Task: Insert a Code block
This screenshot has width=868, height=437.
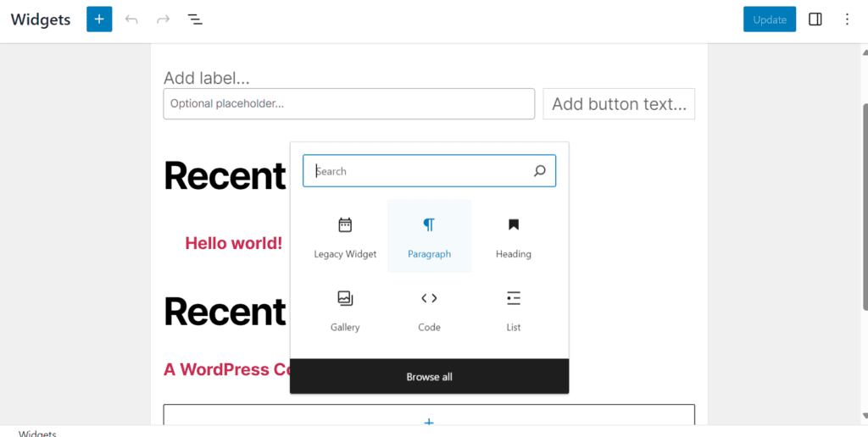Action: [429, 310]
